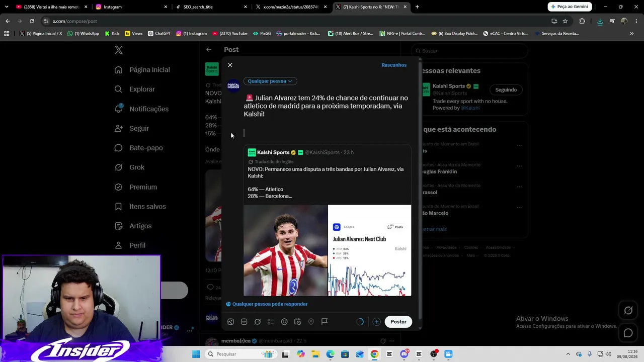Open Rascunhos drafts
This screenshot has height=362, width=644.
(x=394, y=65)
